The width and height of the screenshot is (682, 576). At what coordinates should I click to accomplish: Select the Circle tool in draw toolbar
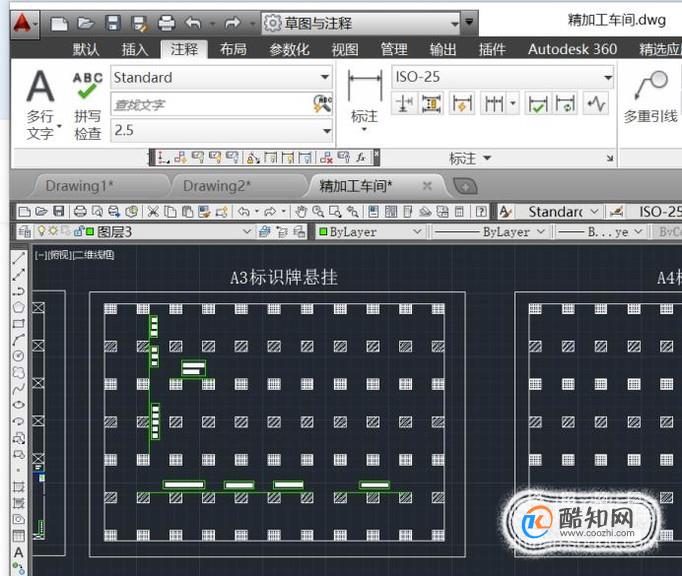pos(18,356)
